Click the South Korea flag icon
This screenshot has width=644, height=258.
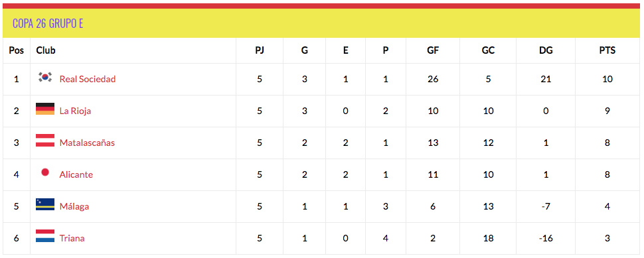point(45,77)
